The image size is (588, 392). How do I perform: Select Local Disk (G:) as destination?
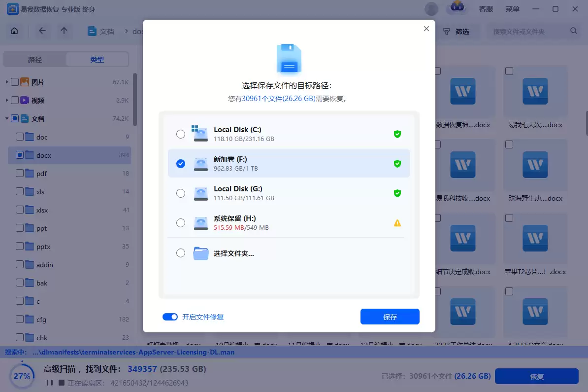pos(181,193)
